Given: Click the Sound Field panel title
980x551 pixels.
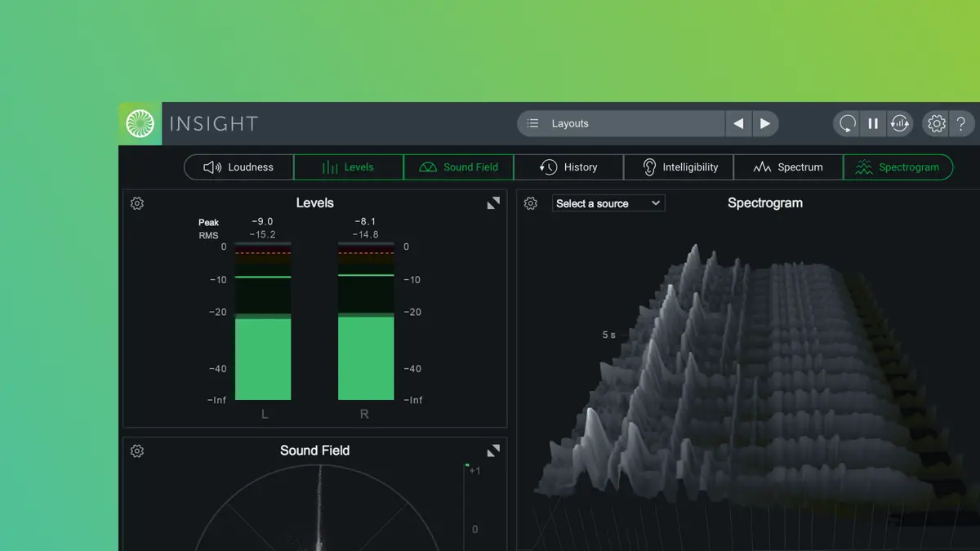Looking at the screenshot, I should pyautogui.click(x=314, y=451).
